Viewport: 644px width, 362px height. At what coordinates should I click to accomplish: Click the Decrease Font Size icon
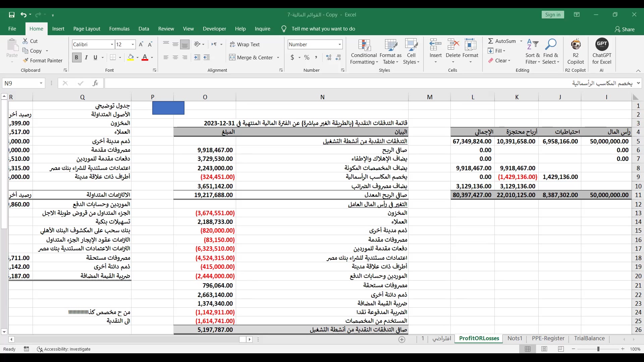tap(150, 44)
